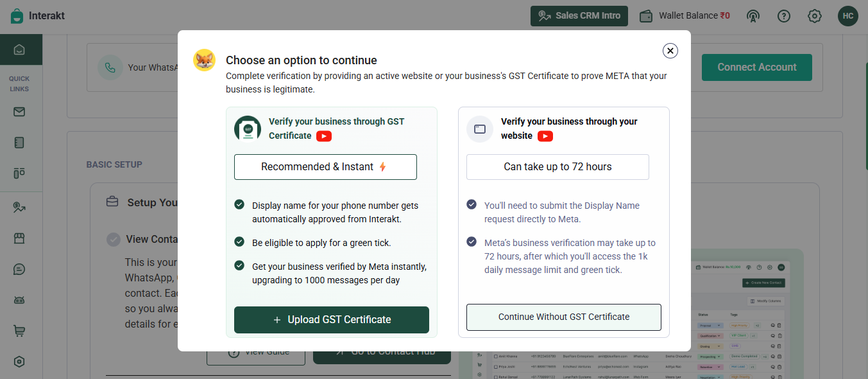Open the shopping cart sidebar icon

(19, 331)
